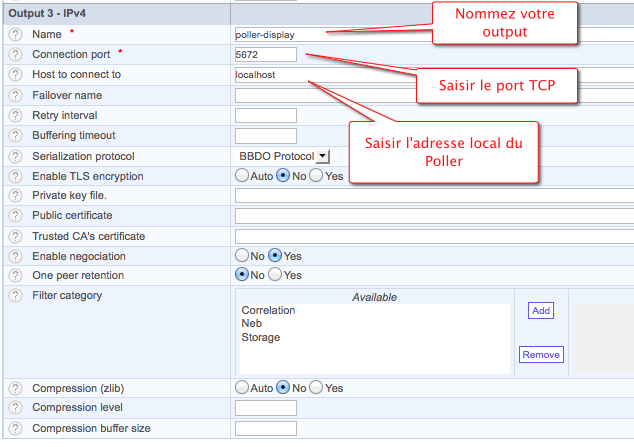Select Correlation in the Available list
634x447 pixels.
pos(268,311)
